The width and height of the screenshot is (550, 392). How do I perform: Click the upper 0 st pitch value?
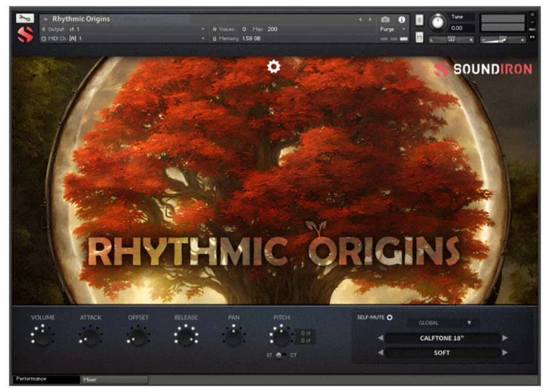[305, 333]
